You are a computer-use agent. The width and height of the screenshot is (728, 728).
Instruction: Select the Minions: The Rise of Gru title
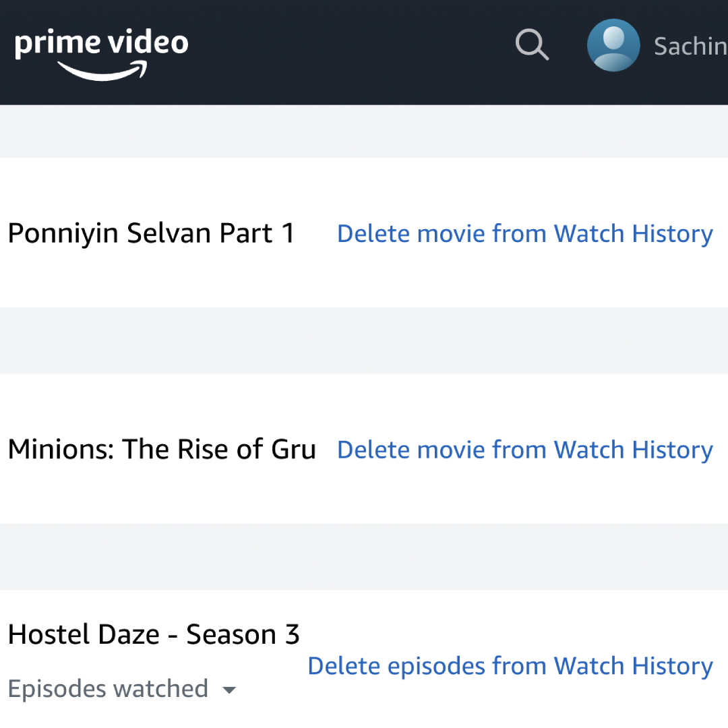coord(162,450)
